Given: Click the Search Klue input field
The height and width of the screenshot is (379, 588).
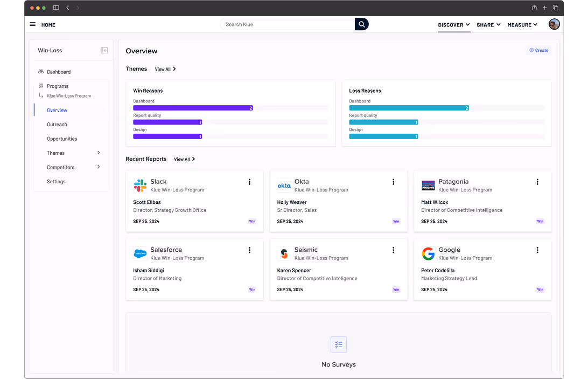Looking at the screenshot, I should click(x=287, y=24).
